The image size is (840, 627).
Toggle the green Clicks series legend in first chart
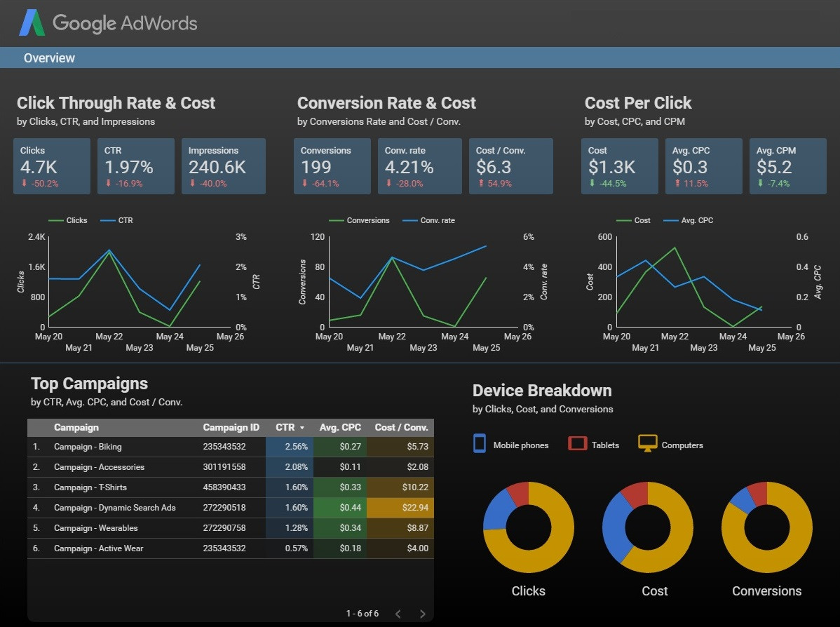coord(67,220)
